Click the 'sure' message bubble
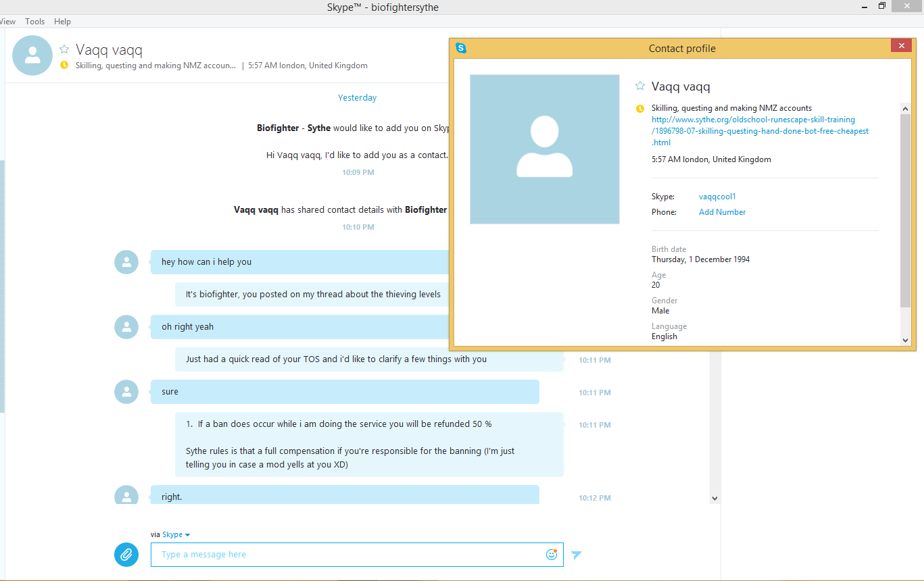This screenshot has width=924, height=581. pos(345,392)
